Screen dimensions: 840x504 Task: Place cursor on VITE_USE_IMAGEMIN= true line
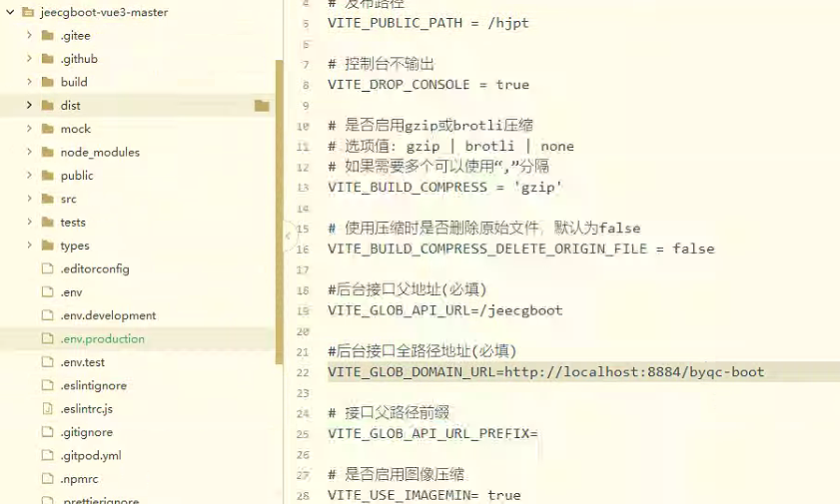423,495
